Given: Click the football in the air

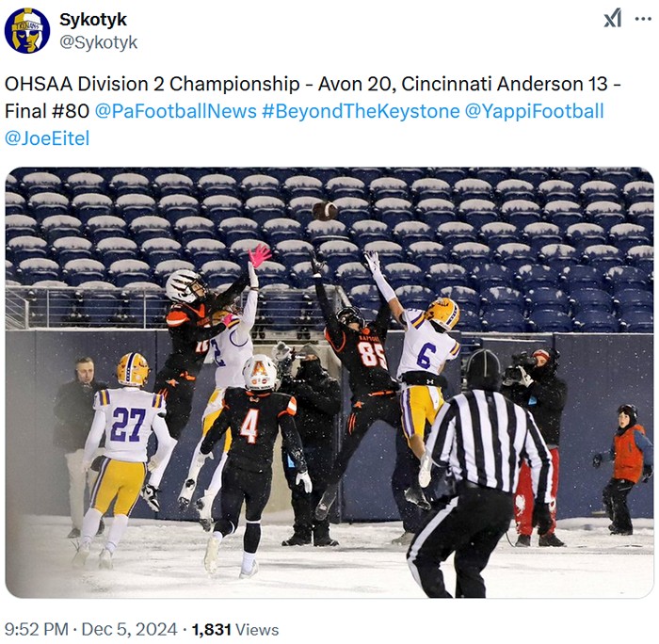Looking at the screenshot, I should 325,211.
